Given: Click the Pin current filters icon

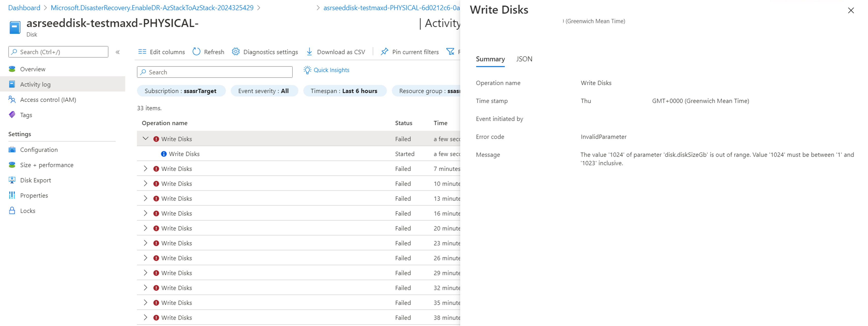Looking at the screenshot, I should pyautogui.click(x=384, y=52).
